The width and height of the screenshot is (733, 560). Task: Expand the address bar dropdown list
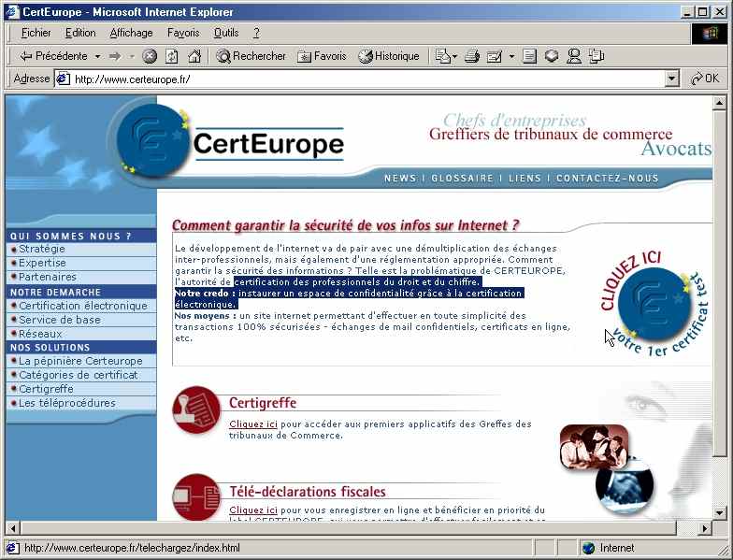[x=671, y=79]
